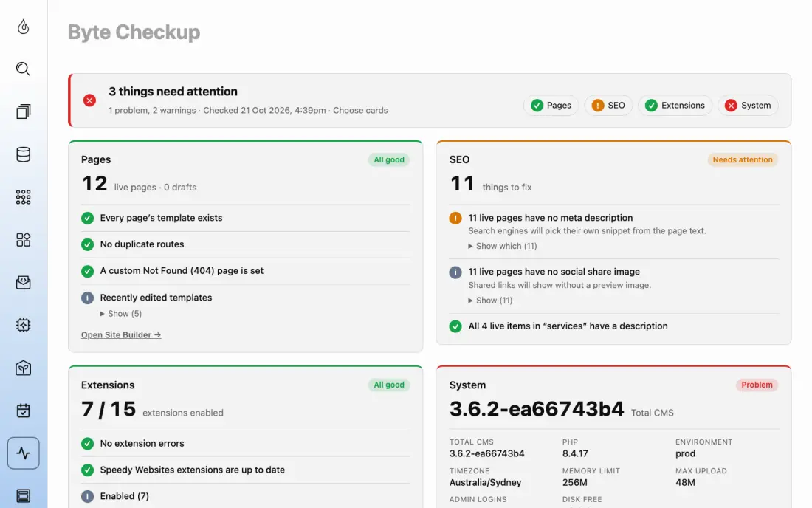
Task: Open the stacked pages icon in sidebar
Action: 24,111
